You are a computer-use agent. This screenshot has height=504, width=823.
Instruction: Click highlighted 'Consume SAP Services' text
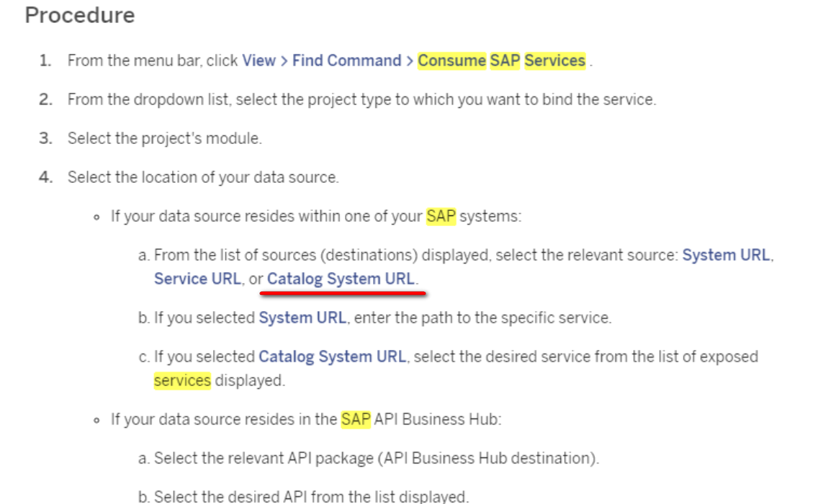501,60
